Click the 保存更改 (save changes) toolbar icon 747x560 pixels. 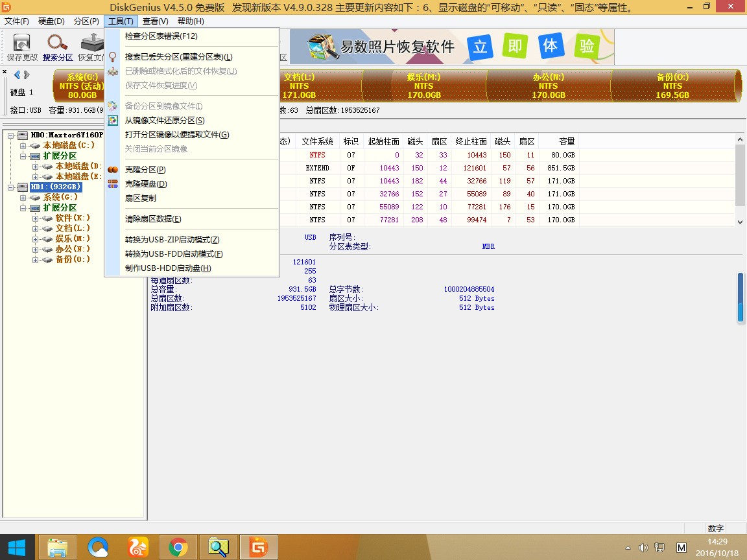click(x=21, y=45)
